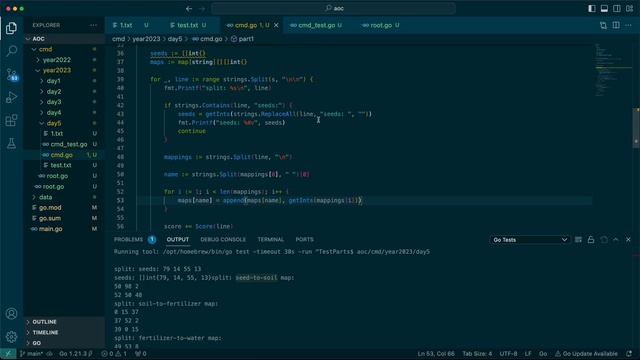Open test.txt in the file tree
Image resolution: width=640 pixels, height=360 pixels.
(63, 165)
